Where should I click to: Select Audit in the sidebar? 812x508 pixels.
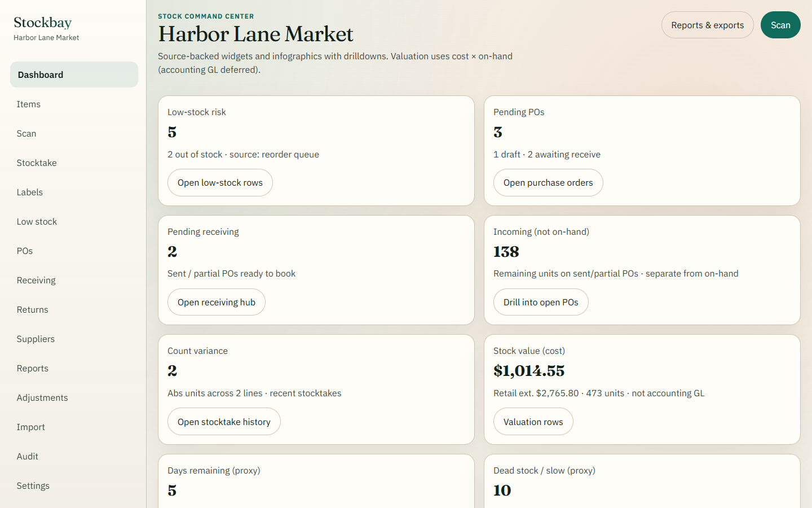point(74,456)
